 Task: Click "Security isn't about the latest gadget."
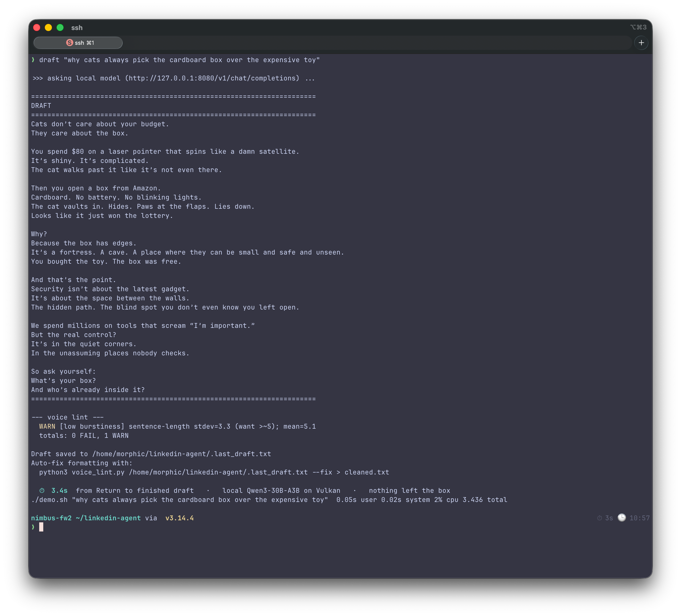[x=110, y=289]
